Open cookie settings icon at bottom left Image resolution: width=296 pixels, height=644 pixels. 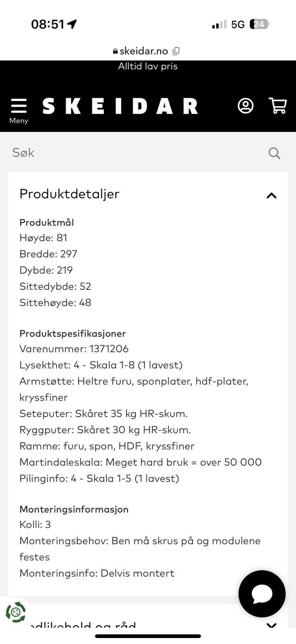click(x=16, y=612)
